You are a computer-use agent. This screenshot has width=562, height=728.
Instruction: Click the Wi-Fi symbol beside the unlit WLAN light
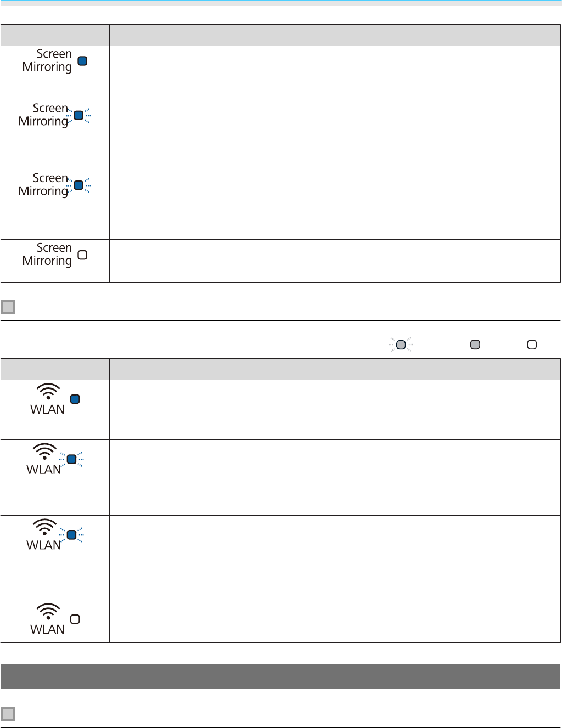[48, 611]
